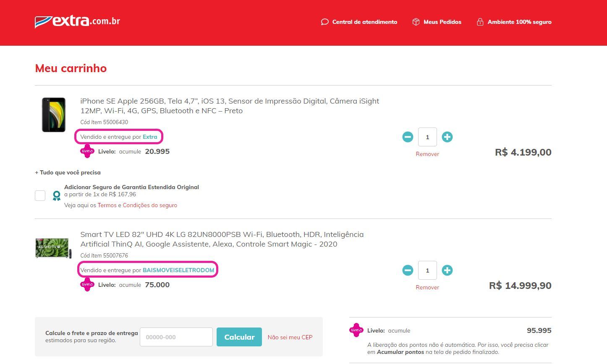This screenshot has height=364, width=607.
Task: Click the Livelo icon under the Smart TV
Action: click(87, 284)
